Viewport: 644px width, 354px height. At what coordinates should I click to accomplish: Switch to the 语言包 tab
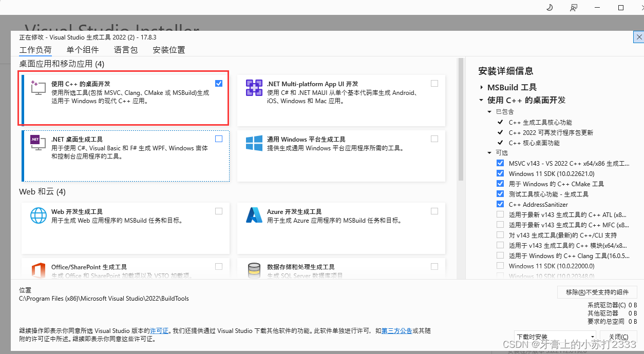tap(126, 50)
